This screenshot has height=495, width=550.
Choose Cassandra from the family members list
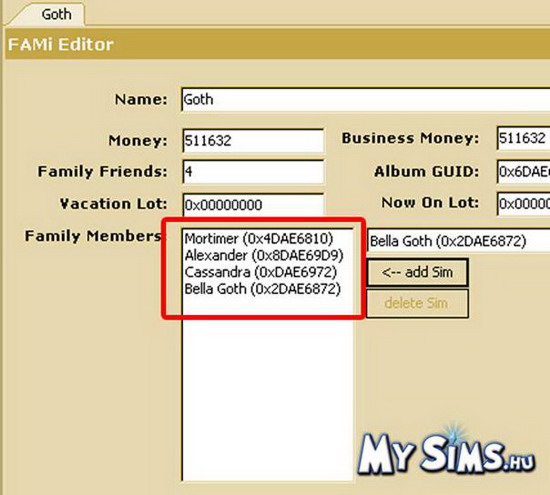tap(261, 272)
